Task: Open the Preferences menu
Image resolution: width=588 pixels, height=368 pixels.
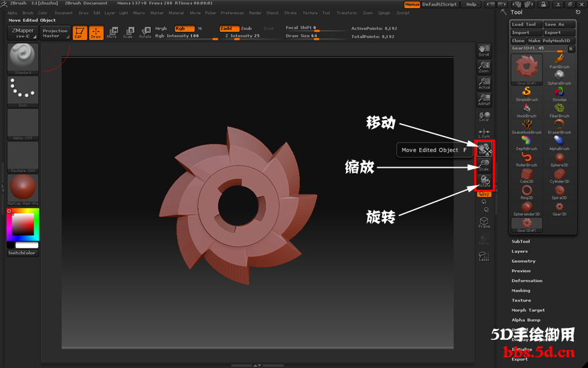Action: (x=232, y=13)
